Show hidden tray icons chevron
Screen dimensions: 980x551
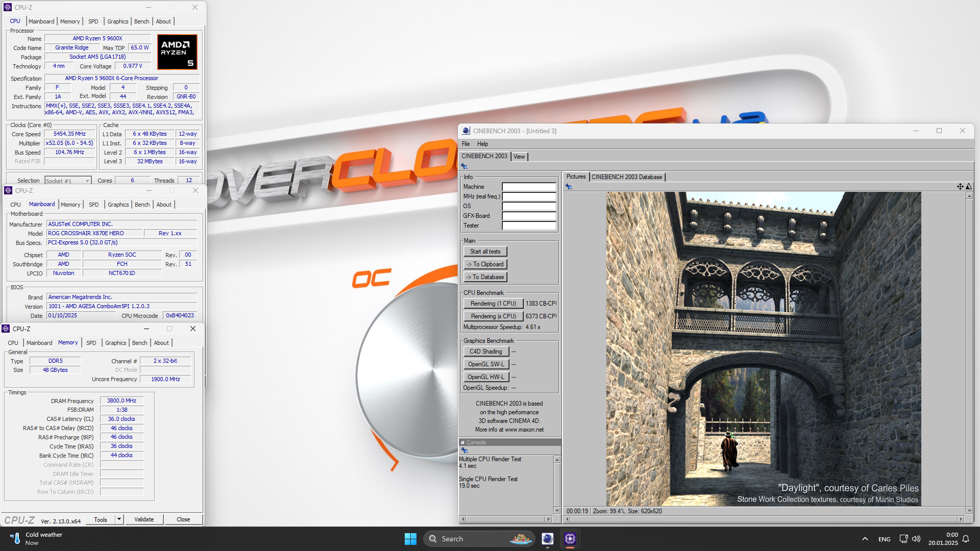tap(865, 539)
